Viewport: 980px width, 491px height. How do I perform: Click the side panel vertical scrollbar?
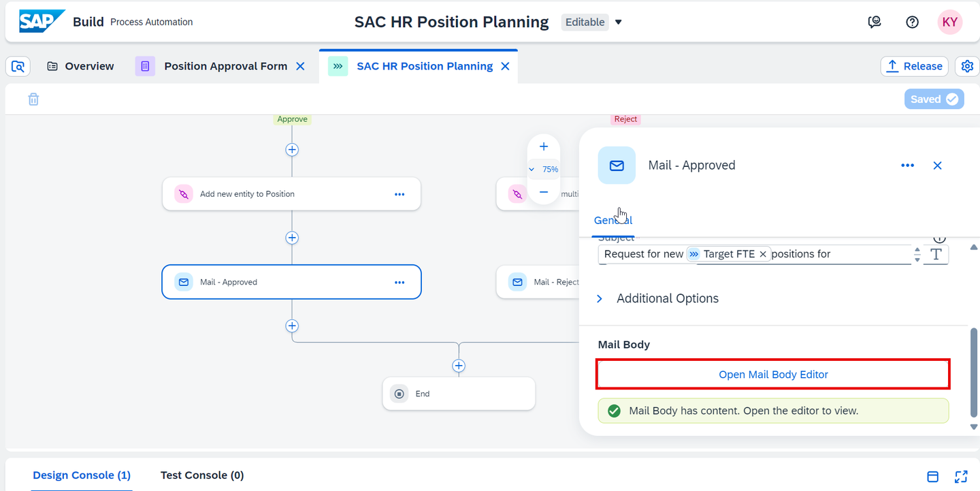pyautogui.click(x=974, y=371)
